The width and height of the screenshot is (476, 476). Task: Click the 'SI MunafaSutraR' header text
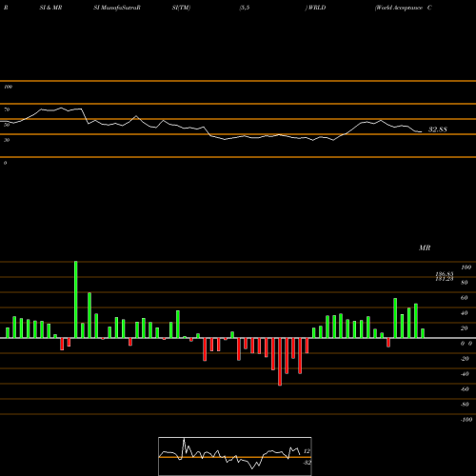[x=117, y=8]
